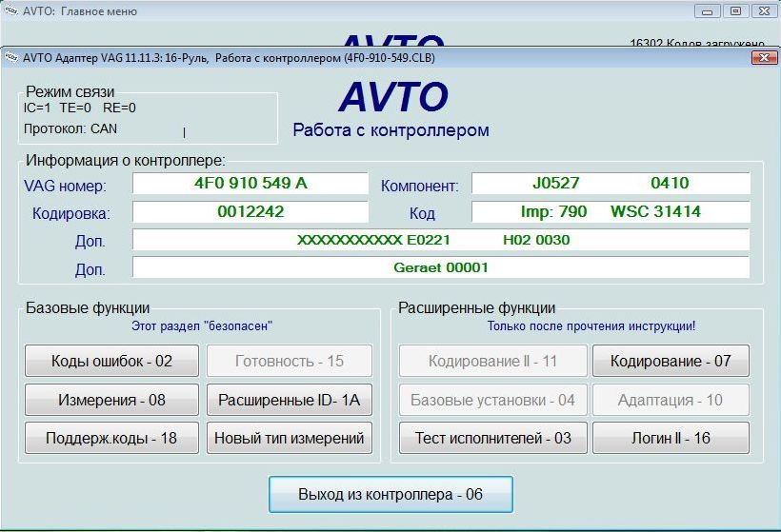The image size is (781, 532).
Task: Click the group label Расширенные функции
Action: click(476, 308)
